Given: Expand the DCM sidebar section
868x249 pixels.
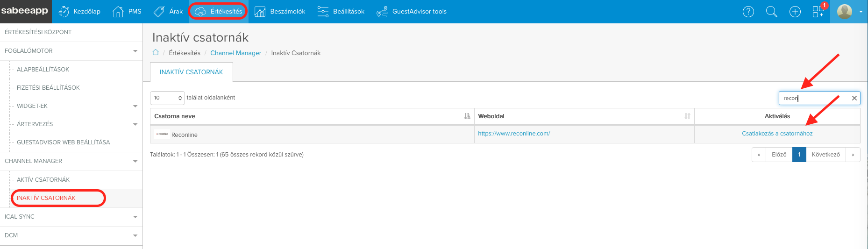Looking at the screenshot, I should tap(135, 235).
